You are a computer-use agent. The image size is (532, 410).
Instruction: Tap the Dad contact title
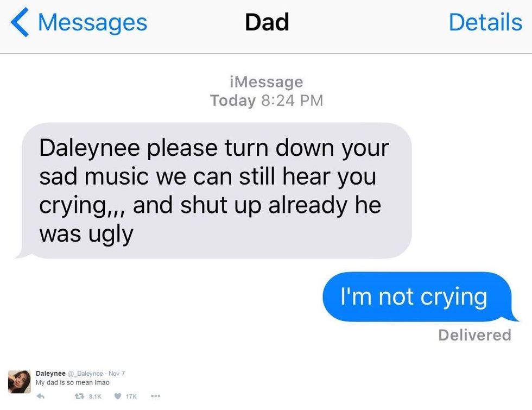pyautogui.click(x=267, y=22)
